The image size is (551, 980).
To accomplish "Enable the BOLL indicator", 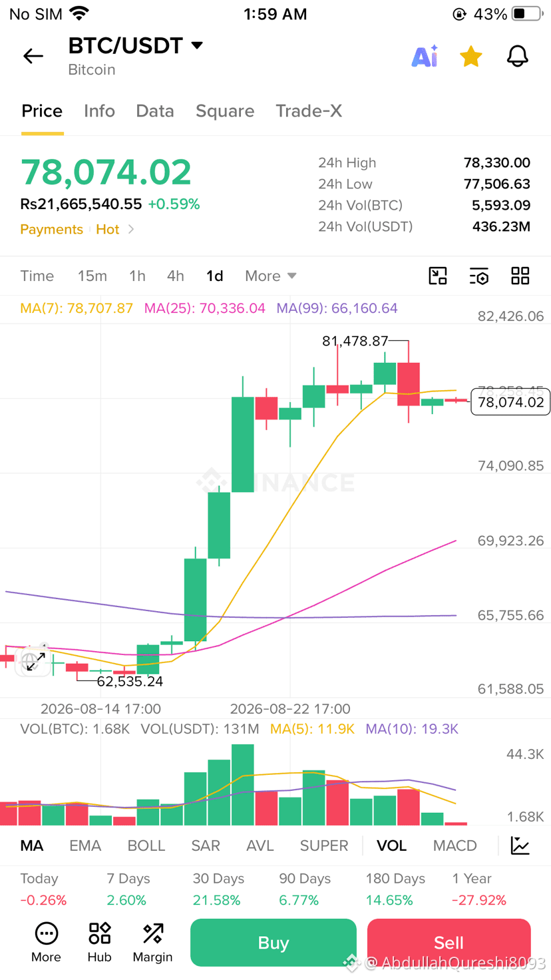I will (146, 846).
